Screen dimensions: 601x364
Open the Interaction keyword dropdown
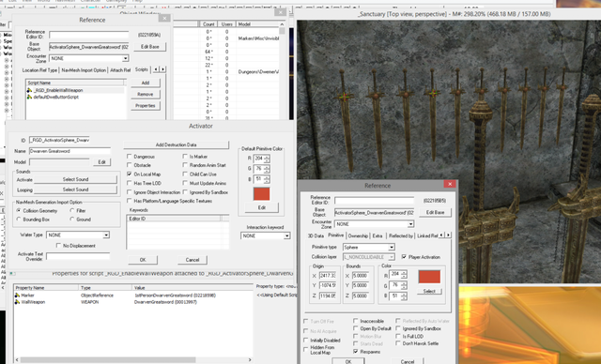point(286,236)
